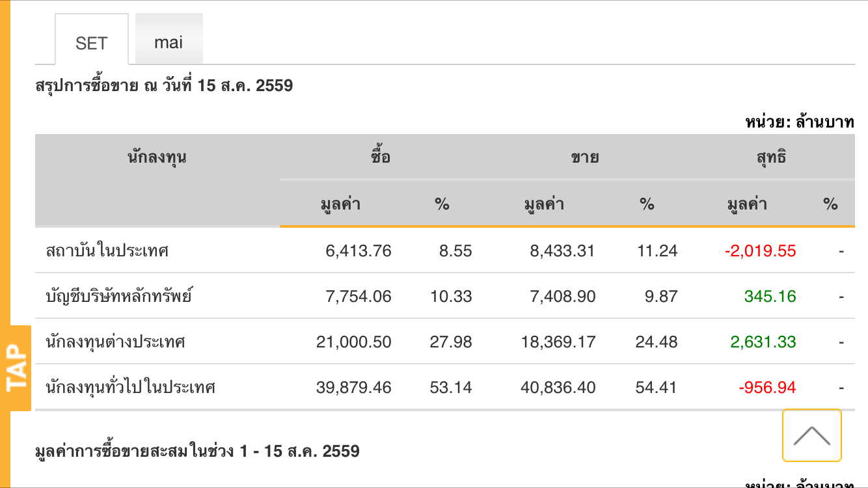
Task: Select the นักลงทุนต่างประเทศ row label
Action: click(116, 342)
